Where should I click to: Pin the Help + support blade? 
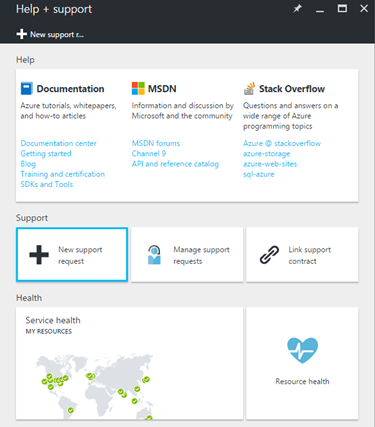point(297,9)
